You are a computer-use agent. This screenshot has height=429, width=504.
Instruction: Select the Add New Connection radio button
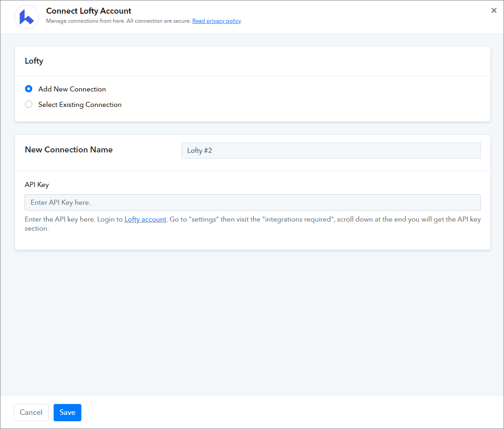29,89
